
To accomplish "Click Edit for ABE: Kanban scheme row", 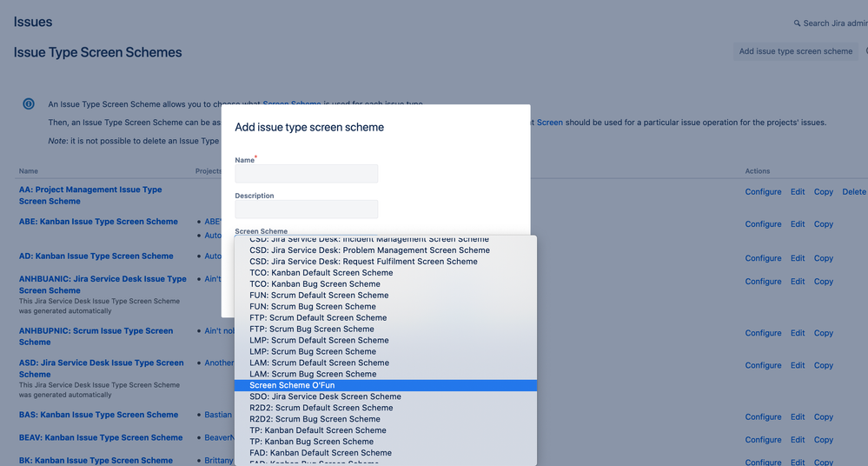I will tap(798, 224).
